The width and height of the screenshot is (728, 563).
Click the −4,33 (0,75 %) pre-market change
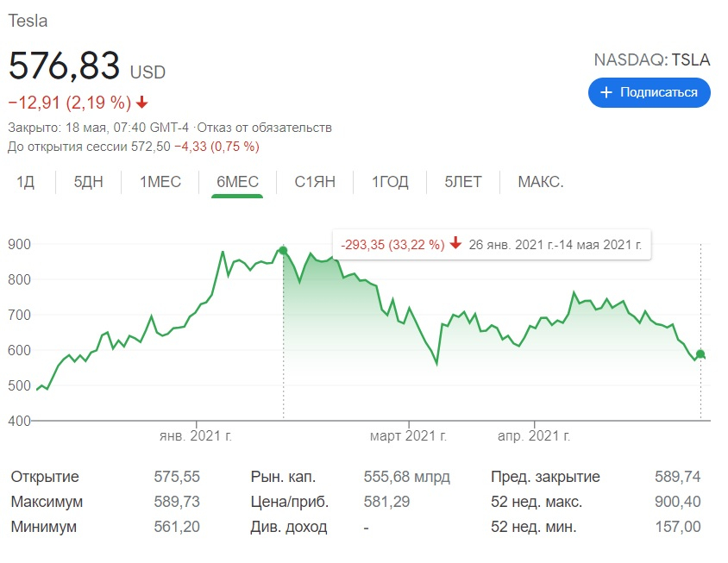point(217,147)
